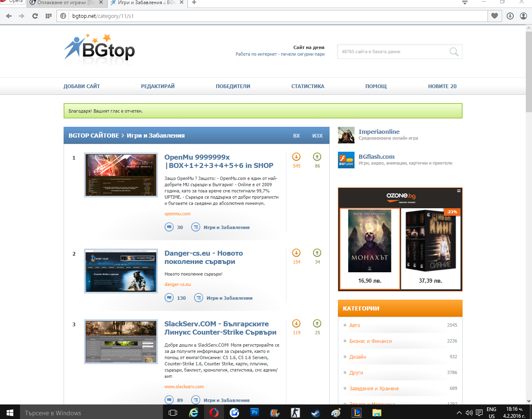The width and height of the screenshot is (532, 419).
Task: Go back with the browser back arrow
Action: tap(9, 16)
